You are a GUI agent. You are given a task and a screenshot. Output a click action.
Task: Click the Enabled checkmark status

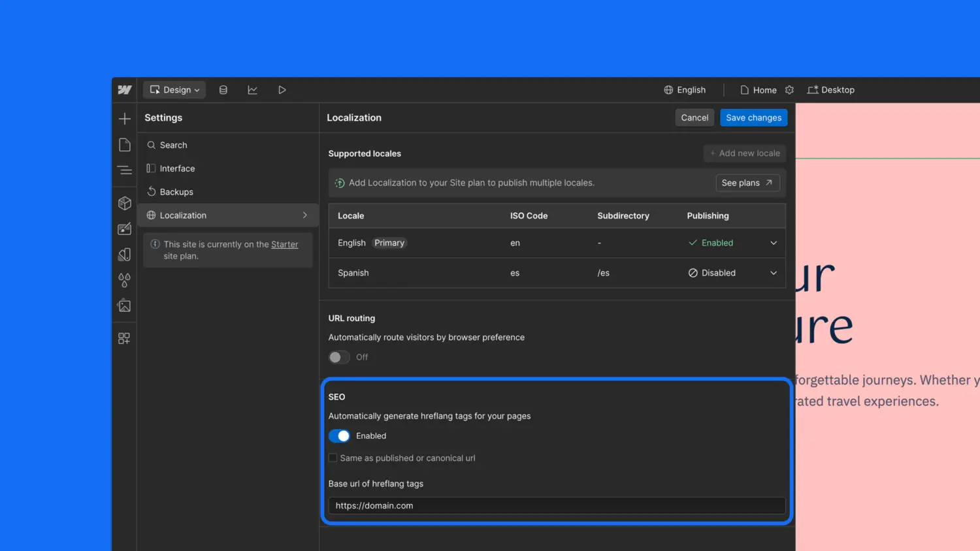point(711,243)
